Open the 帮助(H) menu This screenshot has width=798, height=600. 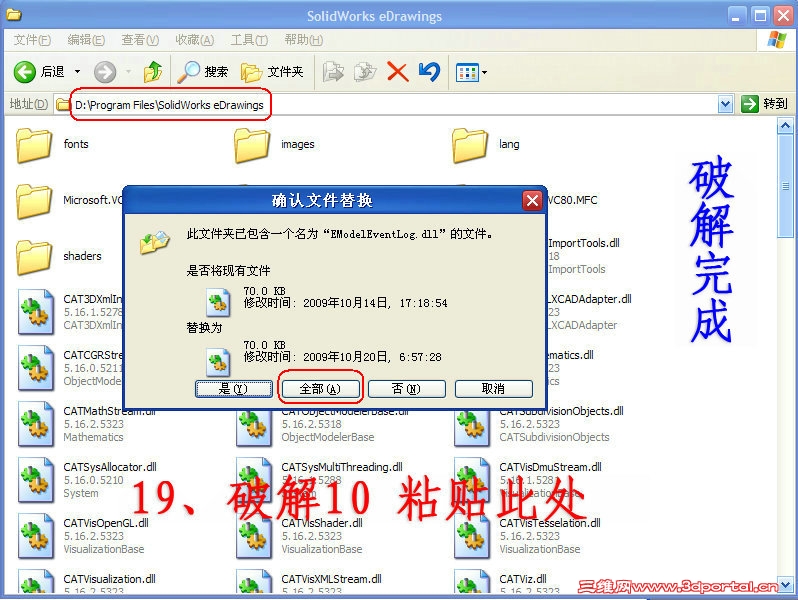303,40
